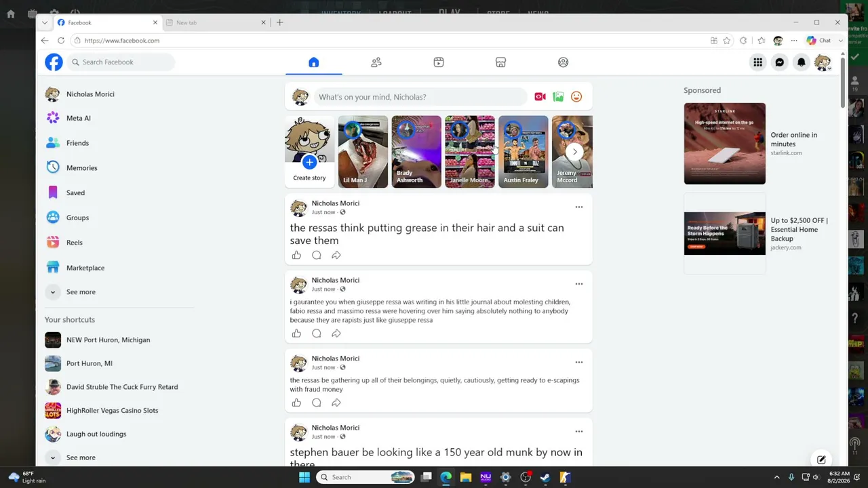Select the Home tab in Facebook navigation
Viewport: 868px width, 488px height.
pyautogui.click(x=313, y=62)
